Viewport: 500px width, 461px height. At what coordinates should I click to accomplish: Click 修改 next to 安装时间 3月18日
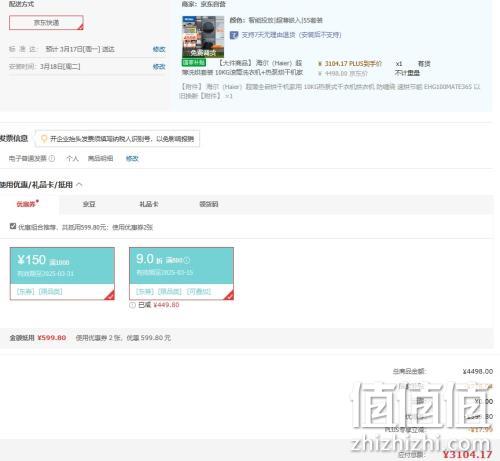[x=159, y=67]
